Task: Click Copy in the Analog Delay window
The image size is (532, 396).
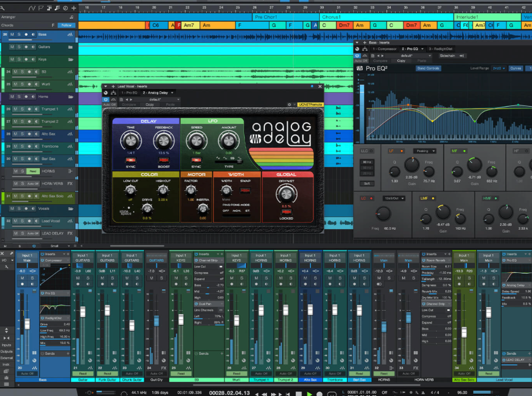Action: pyautogui.click(x=150, y=105)
